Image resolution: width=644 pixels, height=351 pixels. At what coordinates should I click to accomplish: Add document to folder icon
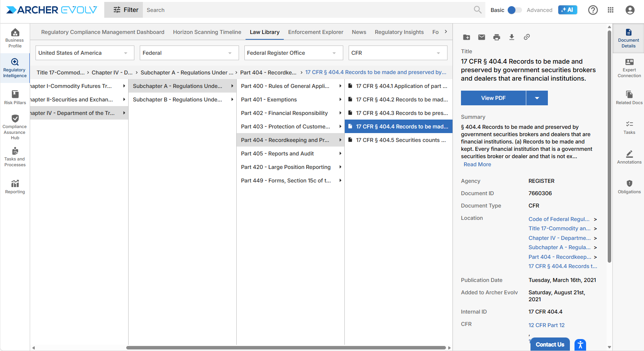(x=466, y=37)
